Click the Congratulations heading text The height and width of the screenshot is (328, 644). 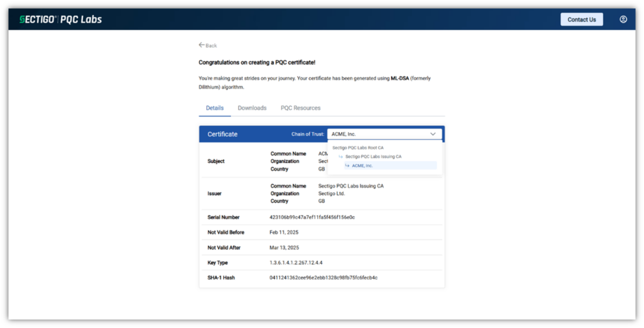point(257,62)
